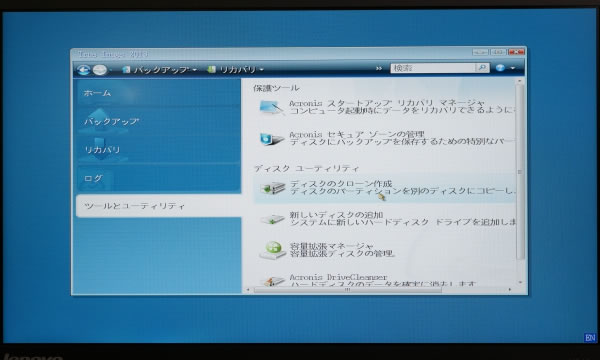Open 新しいディスクの追加 link

[336, 215]
